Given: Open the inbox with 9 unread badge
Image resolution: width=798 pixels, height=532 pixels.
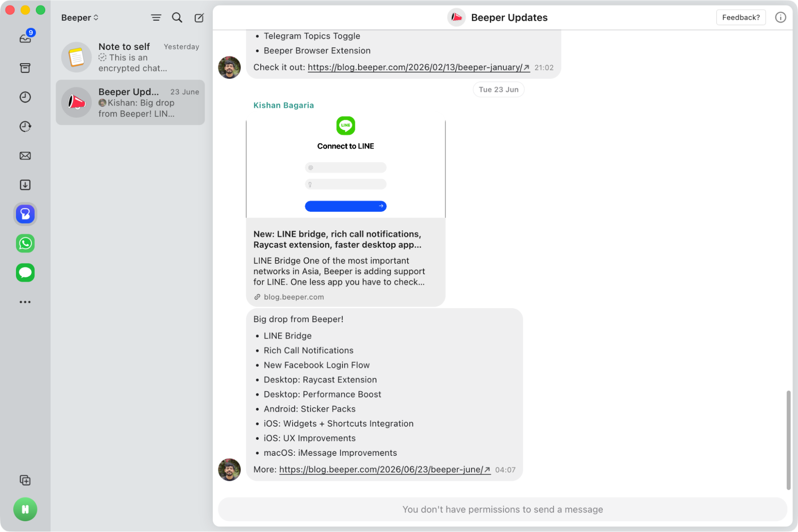Looking at the screenshot, I should click(x=25, y=38).
